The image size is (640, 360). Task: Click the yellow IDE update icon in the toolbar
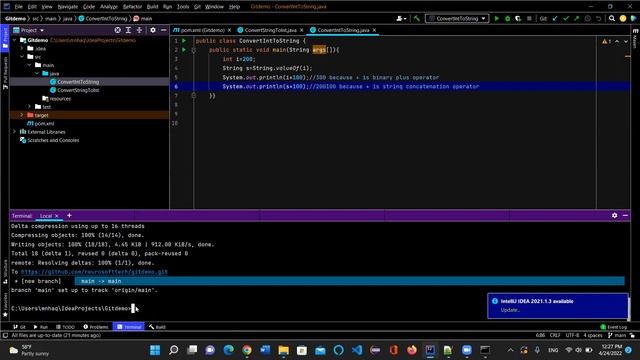(623, 18)
